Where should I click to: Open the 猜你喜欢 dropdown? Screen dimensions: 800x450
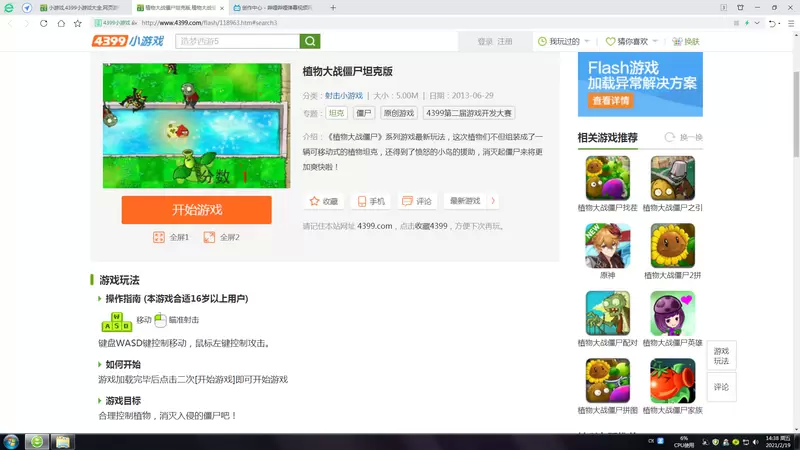point(632,42)
